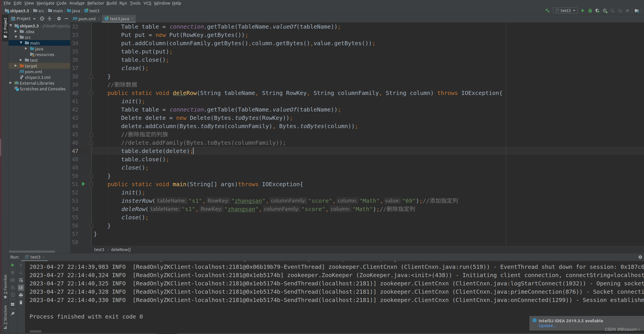
Task: Click the print console output icon
Action: point(21,295)
